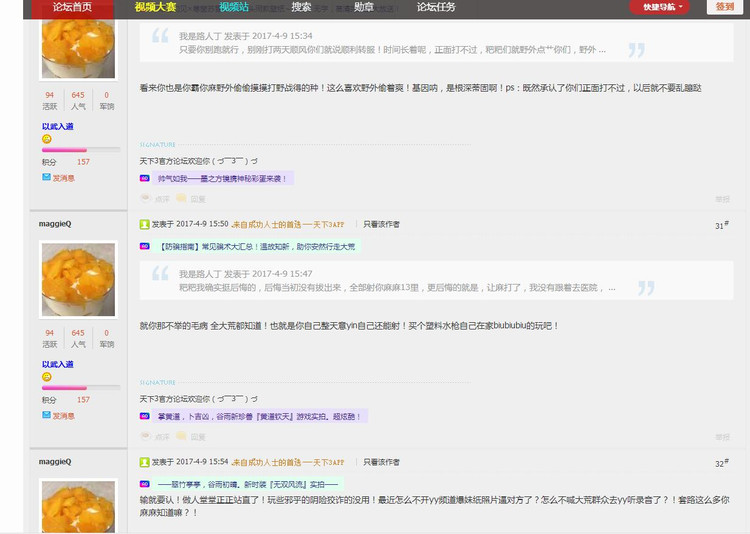Click the 645 人气 stat above post 31#
750x534 pixels.
coord(78,100)
